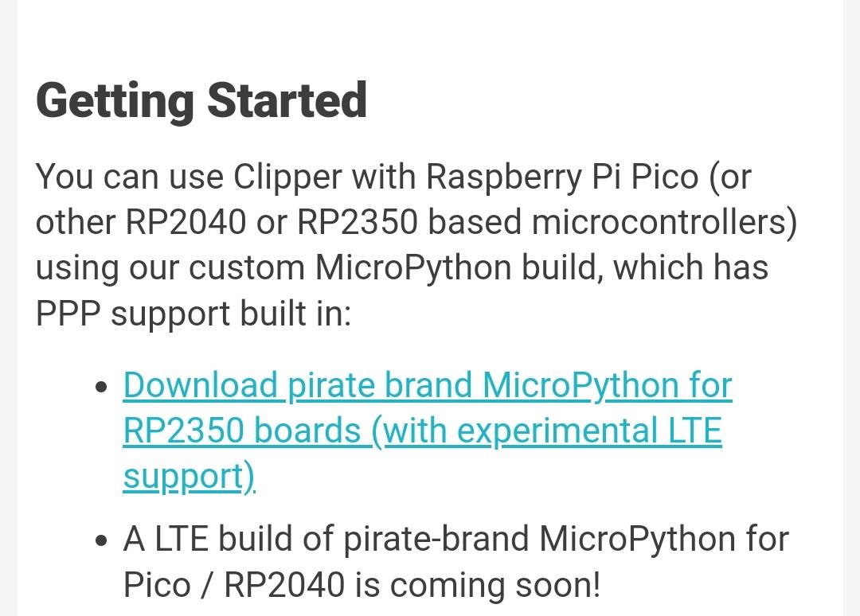
Task: Click the 'PPP support built in:' text
Action: [x=193, y=314]
